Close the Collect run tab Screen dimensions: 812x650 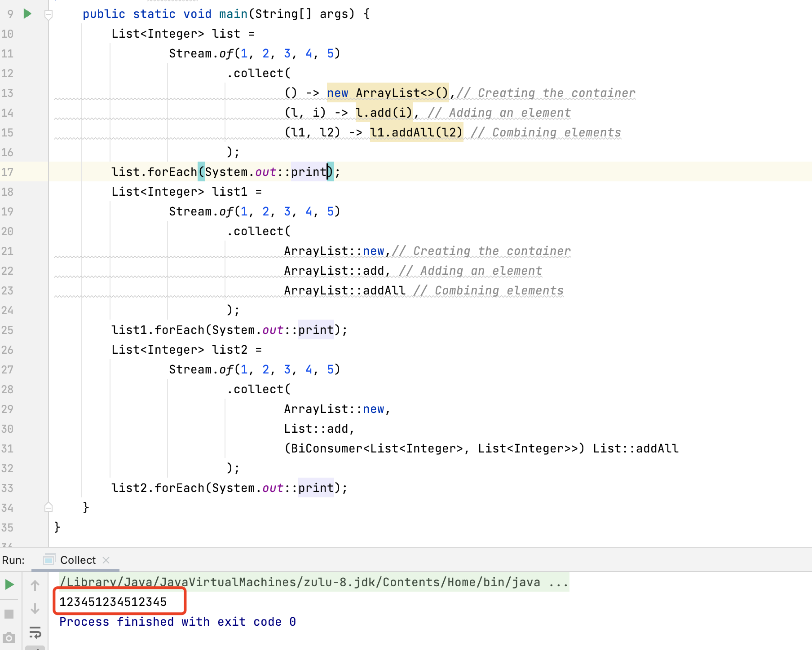(x=106, y=560)
